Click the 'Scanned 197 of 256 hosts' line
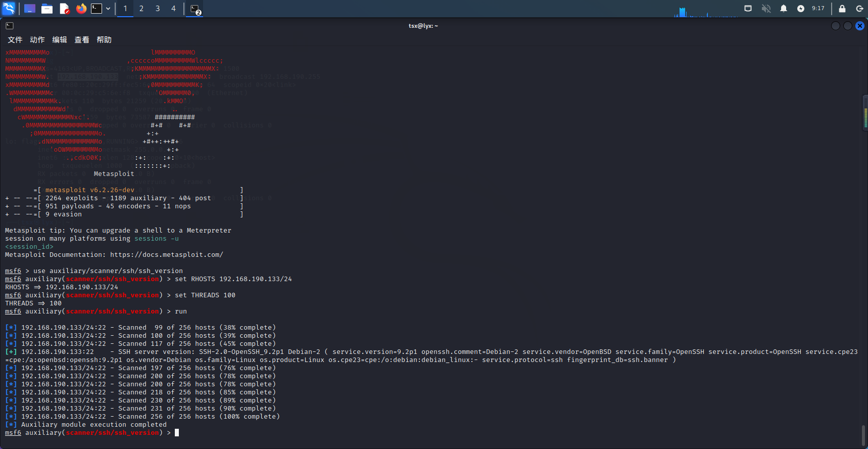Image resolution: width=868 pixels, height=449 pixels. [x=140, y=368]
